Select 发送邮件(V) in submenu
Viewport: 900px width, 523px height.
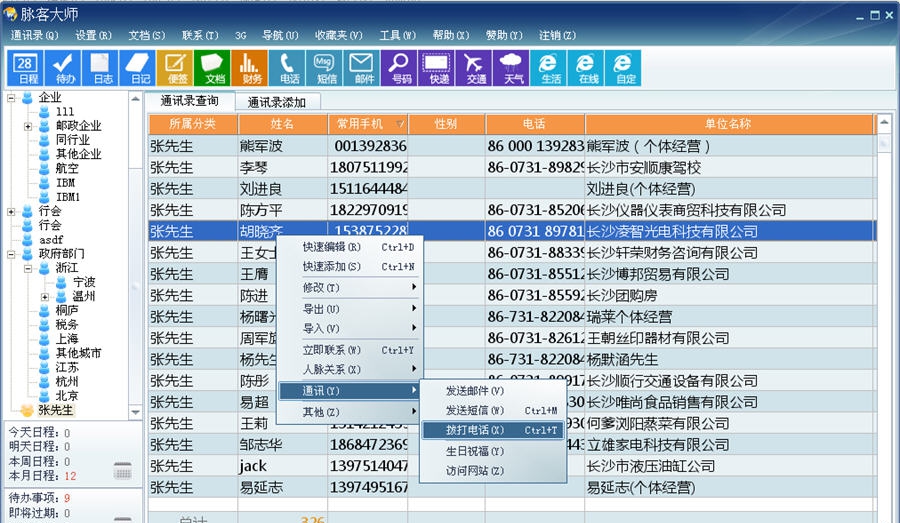[x=493, y=391]
